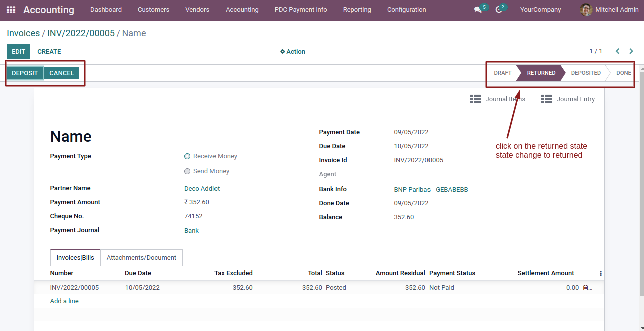Select the DEPOSITED status stage

coord(586,73)
